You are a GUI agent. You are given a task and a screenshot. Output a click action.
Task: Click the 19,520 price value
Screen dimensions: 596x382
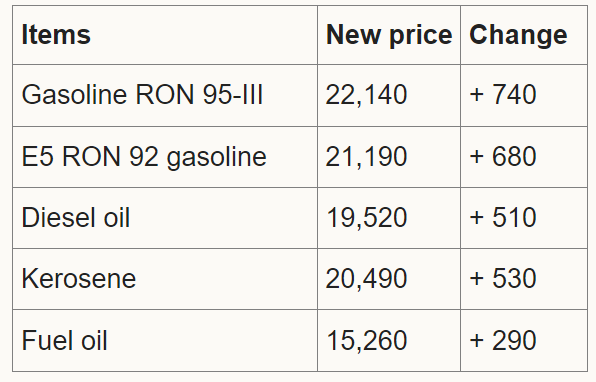(366, 218)
